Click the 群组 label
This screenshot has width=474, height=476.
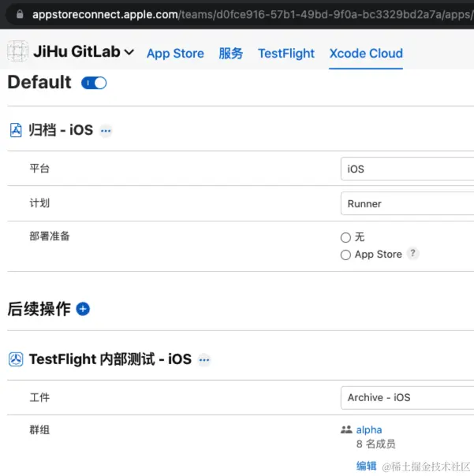pyautogui.click(x=39, y=430)
